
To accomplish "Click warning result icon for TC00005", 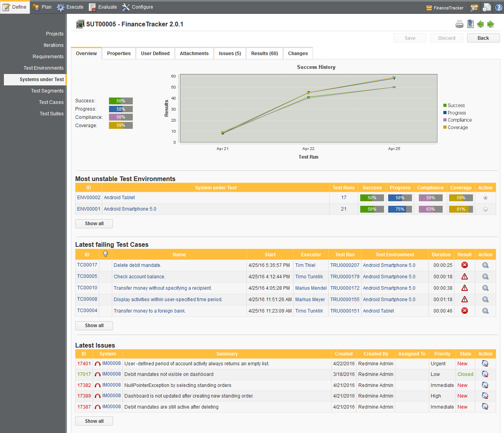I will point(465,276).
